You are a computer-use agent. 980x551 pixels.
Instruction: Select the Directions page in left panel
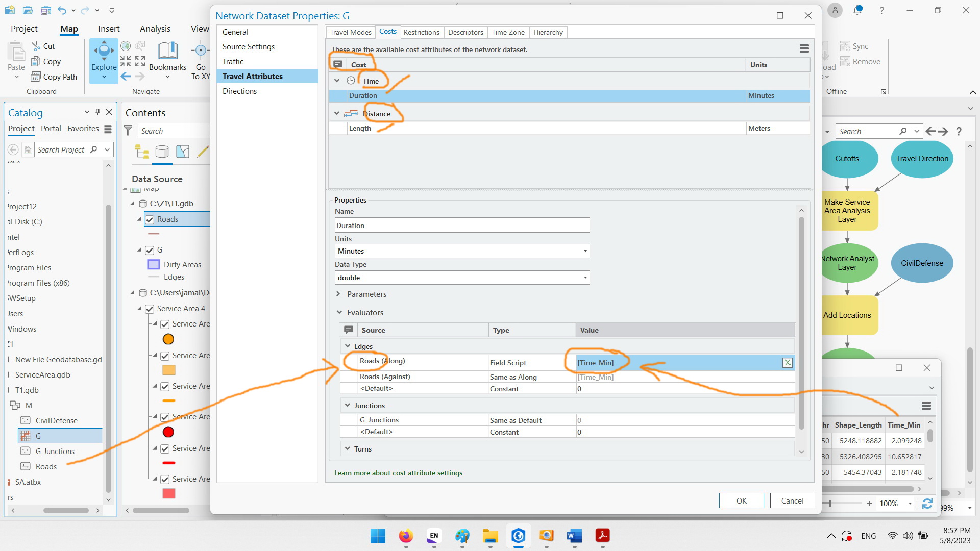pyautogui.click(x=240, y=91)
